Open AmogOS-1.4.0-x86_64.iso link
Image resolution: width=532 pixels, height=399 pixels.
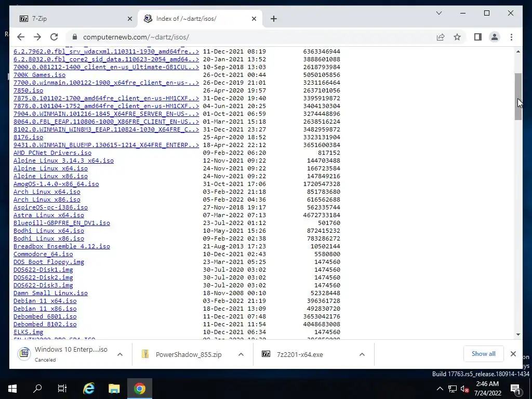point(56,184)
